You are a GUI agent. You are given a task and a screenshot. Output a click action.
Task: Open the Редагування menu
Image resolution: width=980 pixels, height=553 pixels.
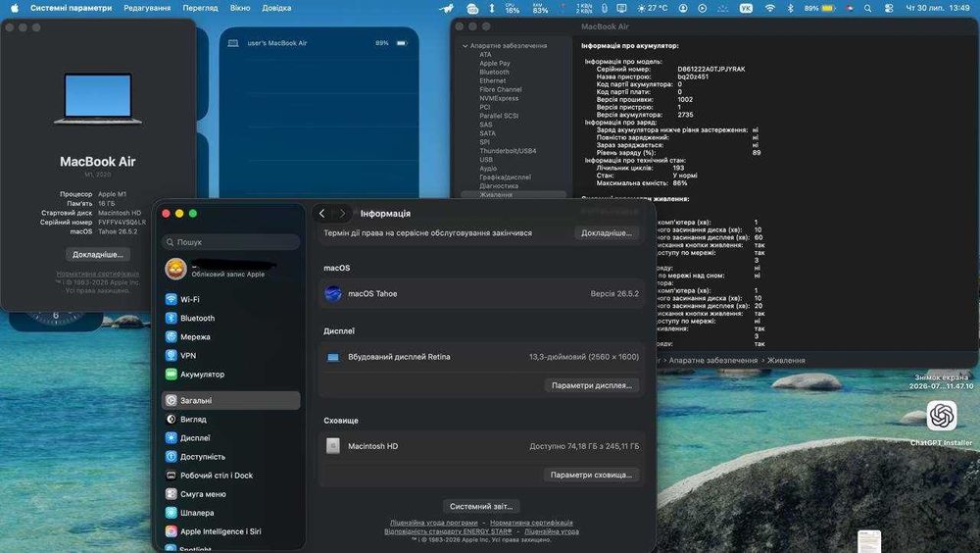tap(147, 8)
